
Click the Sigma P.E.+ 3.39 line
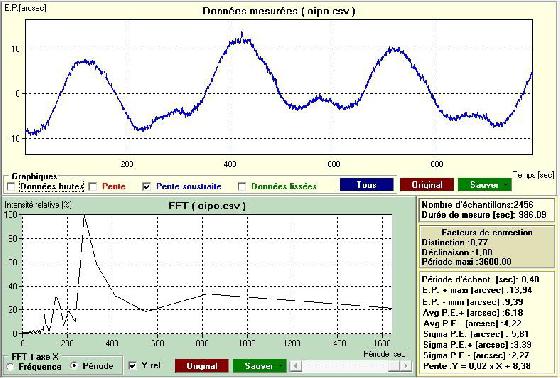coord(477,345)
